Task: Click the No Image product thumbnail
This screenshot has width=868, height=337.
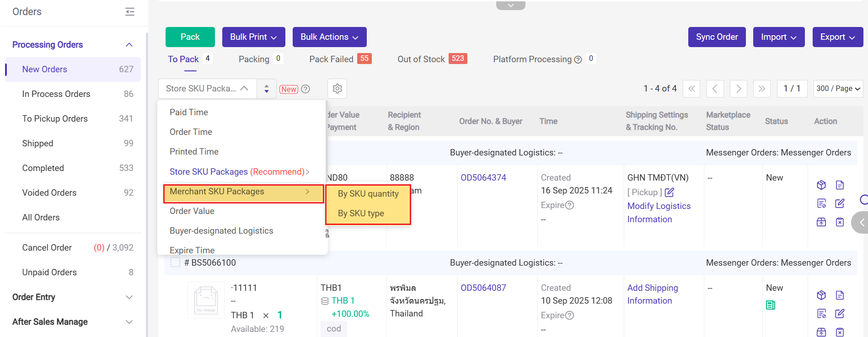Action: 206,300
